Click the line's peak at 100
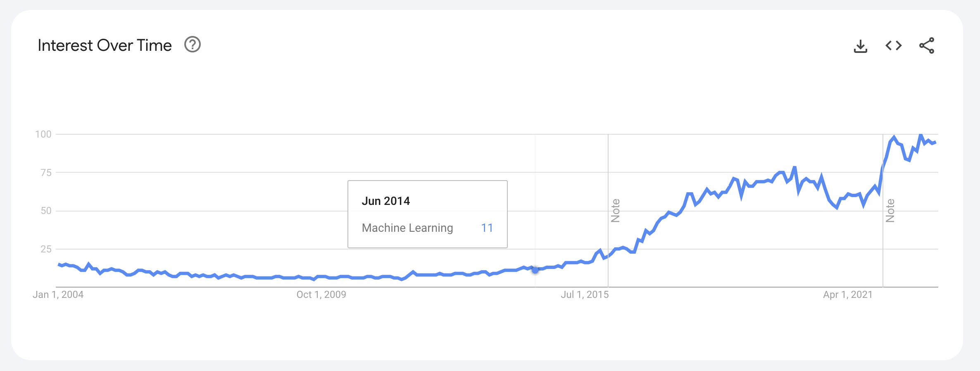The height and width of the screenshot is (371, 980). (x=921, y=135)
